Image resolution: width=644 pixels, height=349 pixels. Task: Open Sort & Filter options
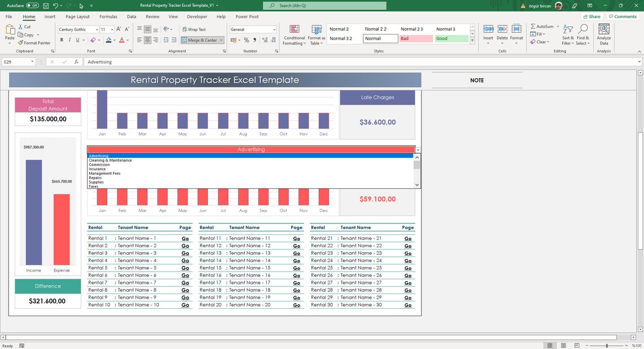[568, 34]
